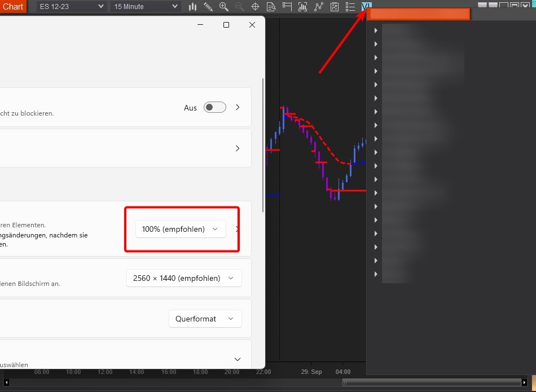Click the 22:00 time axis label
The image size is (536, 392).
pyautogui.click(x=263, y=372)
